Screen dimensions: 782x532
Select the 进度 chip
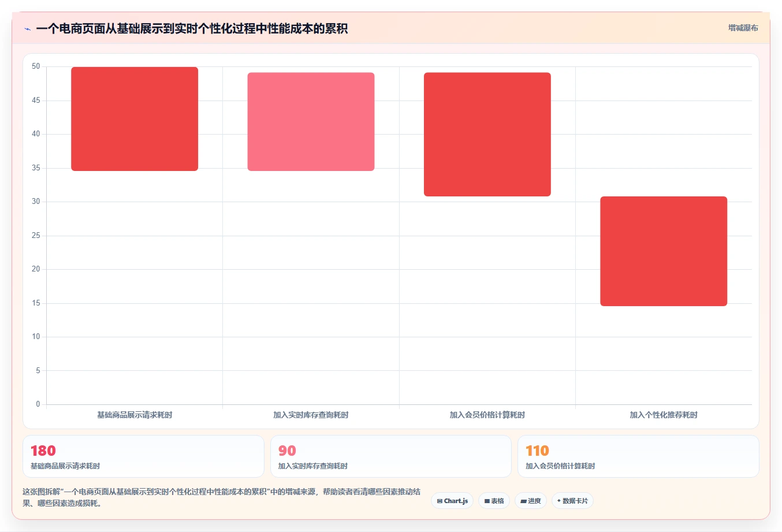click(x=531, y=501)
